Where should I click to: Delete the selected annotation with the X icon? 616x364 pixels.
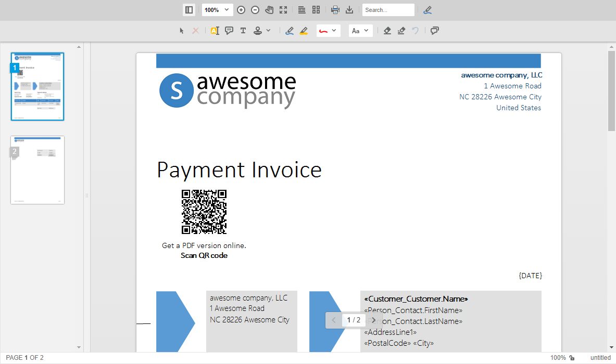(195, 31)
